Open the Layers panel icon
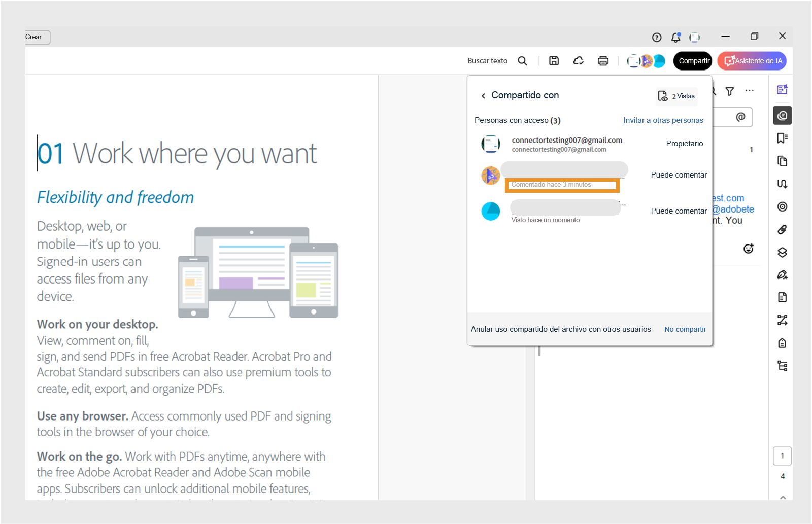 coord(782,252)
